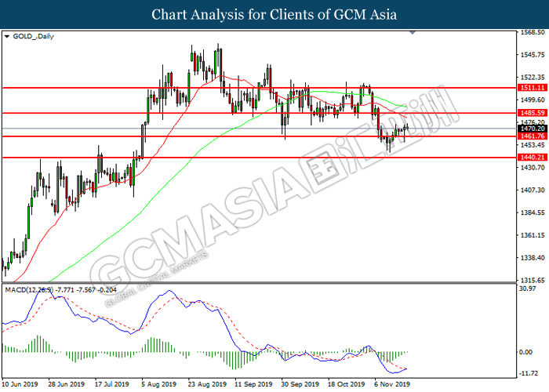Click the 10 Jun 2019 date label
Image resolution: width=549 pixels, height=392 pixels.
tap(20, 384)
